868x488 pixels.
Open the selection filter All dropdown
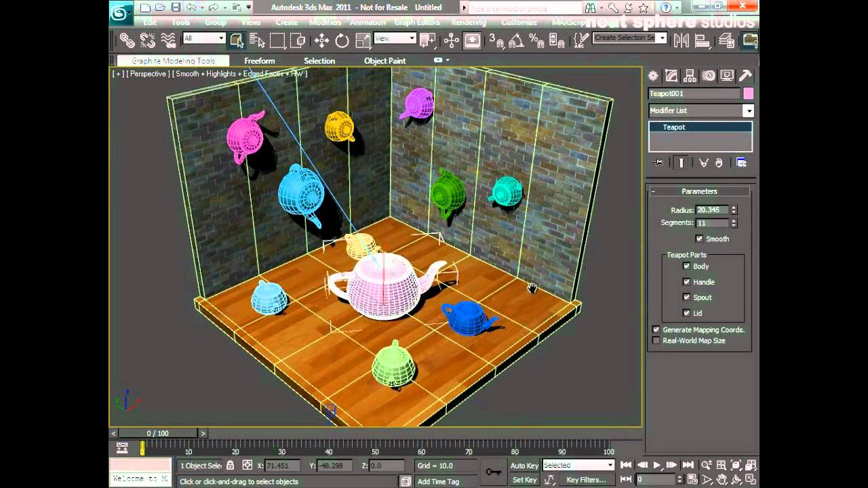pyautogui.click(x=203, y=39)
